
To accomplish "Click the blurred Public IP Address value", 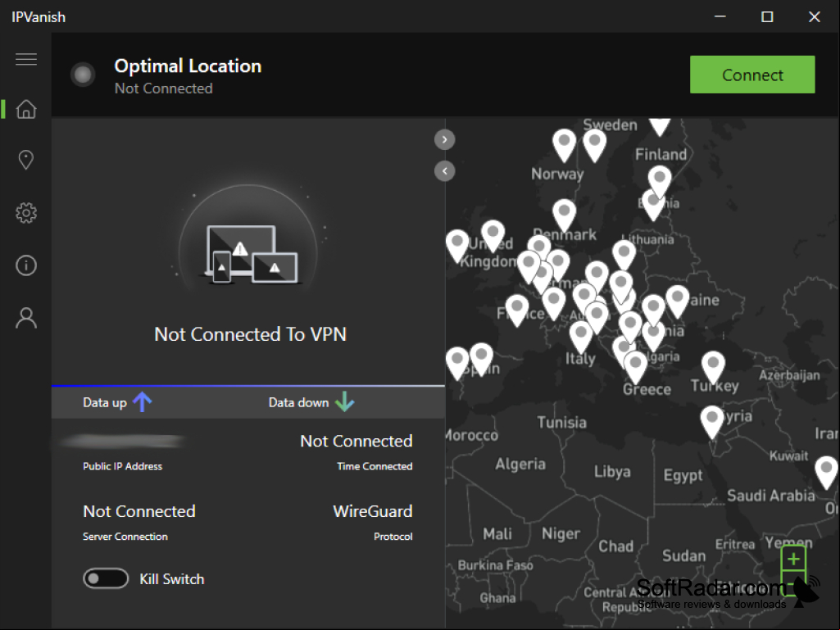I will point(123,441).
